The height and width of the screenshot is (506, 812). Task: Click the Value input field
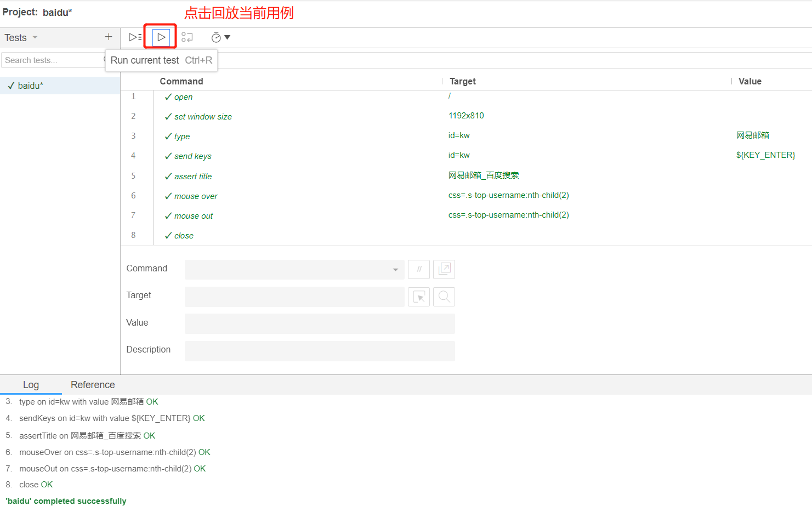point(319,323)
